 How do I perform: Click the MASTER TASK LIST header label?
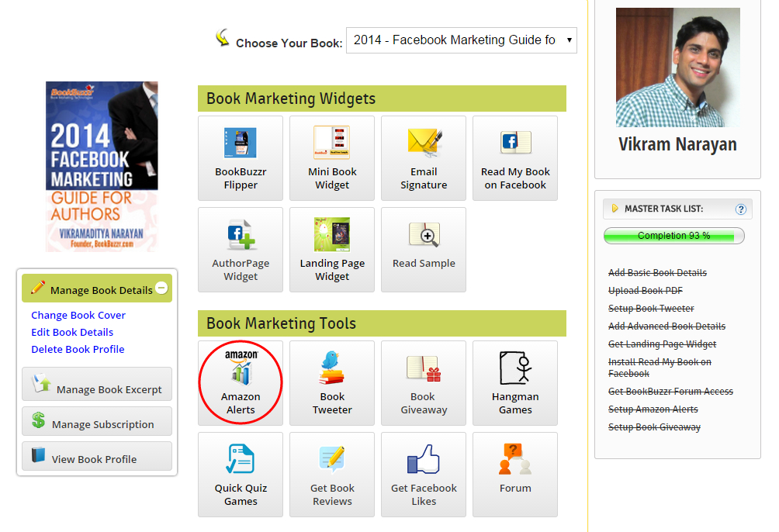pyautogui.click(x=663, y=209)
